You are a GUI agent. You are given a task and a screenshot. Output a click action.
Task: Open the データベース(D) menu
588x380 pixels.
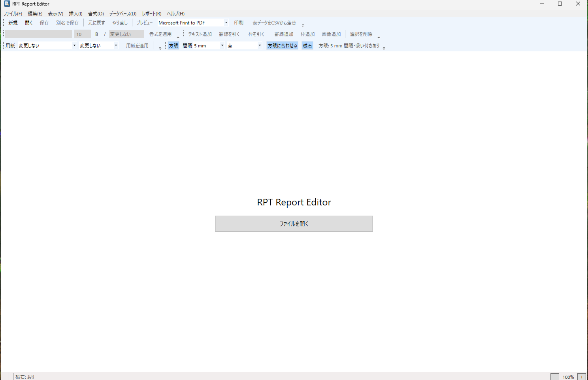pyautogui.click(x=123, y=14)
